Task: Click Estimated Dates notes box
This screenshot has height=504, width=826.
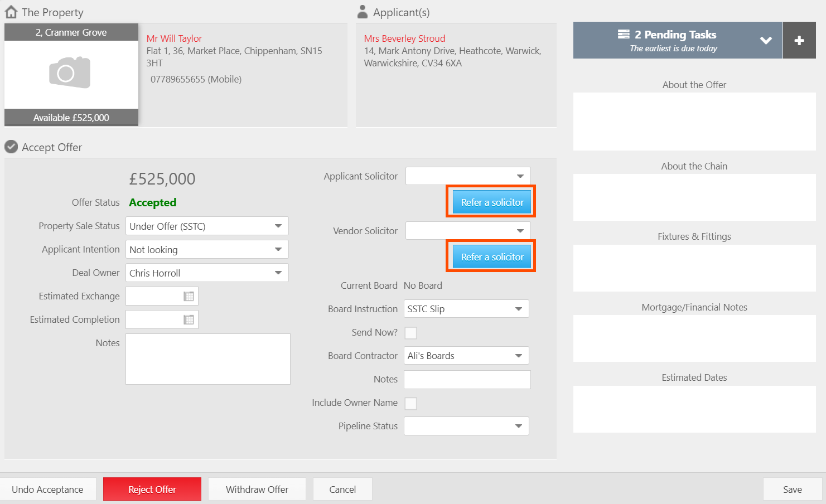Action: click(x=694, y=409)
